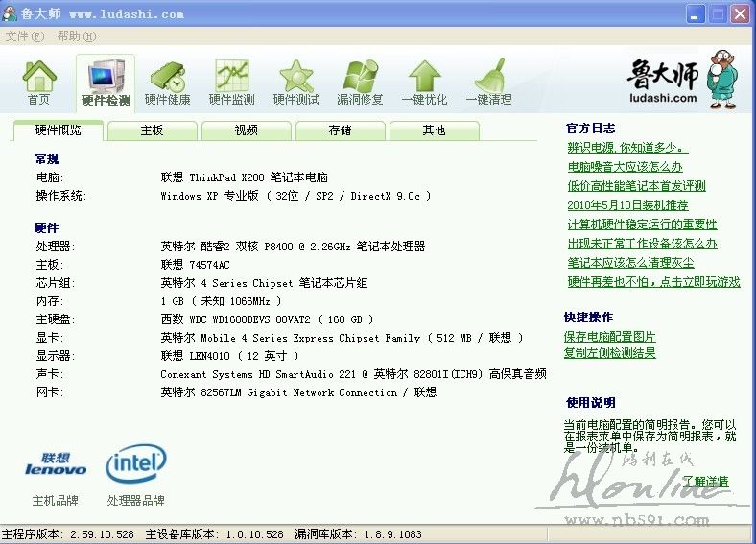Open the 硬件健康 hardware health icon
Screen dimensions: 756x544
168,77
